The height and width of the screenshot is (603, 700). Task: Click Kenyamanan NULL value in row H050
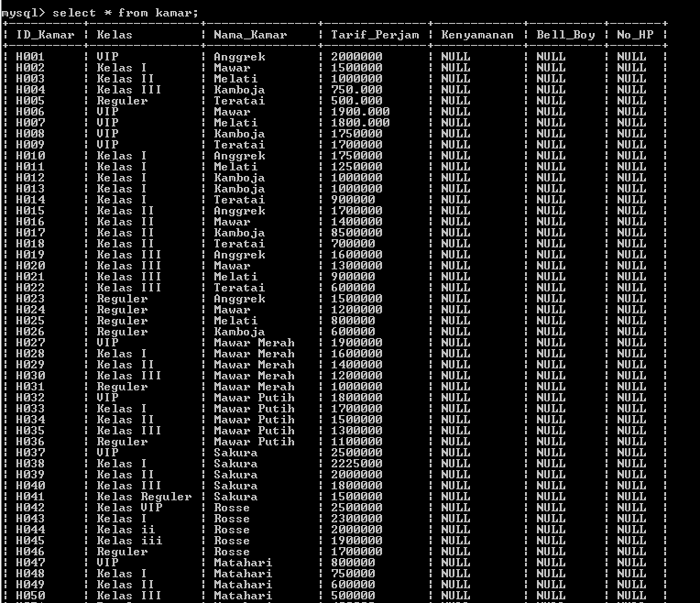pyautogui.click(x=455, y=596)
